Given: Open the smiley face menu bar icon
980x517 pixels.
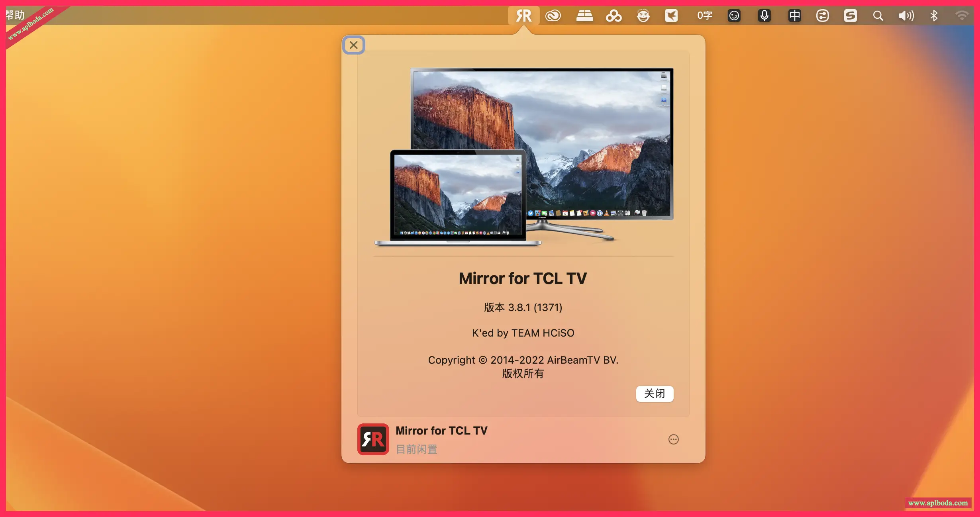Looking at the screenshot, I should coord(734,16).
